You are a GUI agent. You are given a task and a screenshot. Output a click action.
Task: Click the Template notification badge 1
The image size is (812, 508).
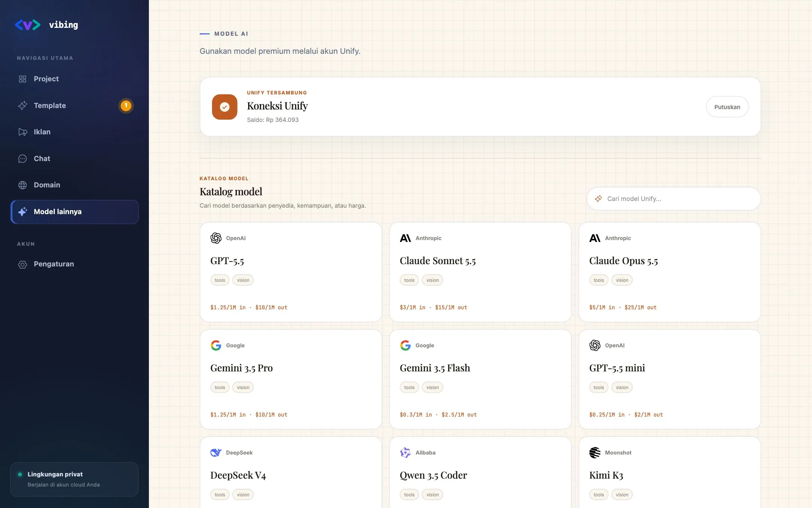[126, 106]
